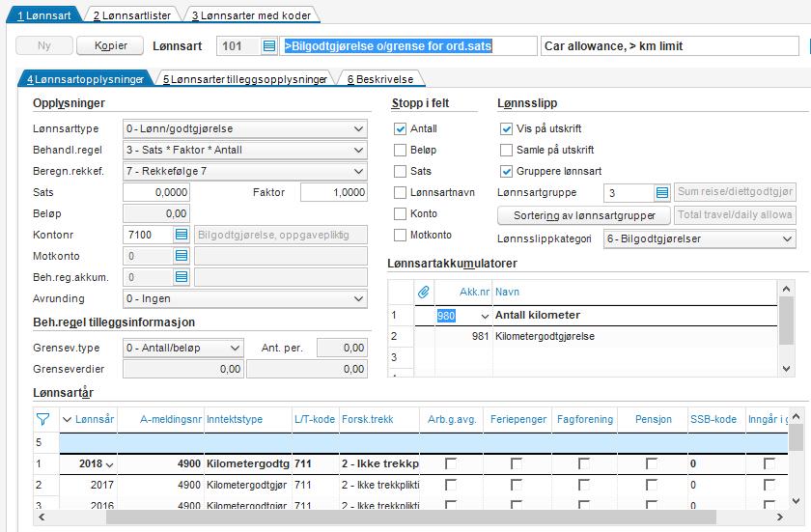The width and height of the screenshot is (811, 532).
Task: Check the Motkonto checkbox under Stopp i felt
Action: (x=400, y=235)
